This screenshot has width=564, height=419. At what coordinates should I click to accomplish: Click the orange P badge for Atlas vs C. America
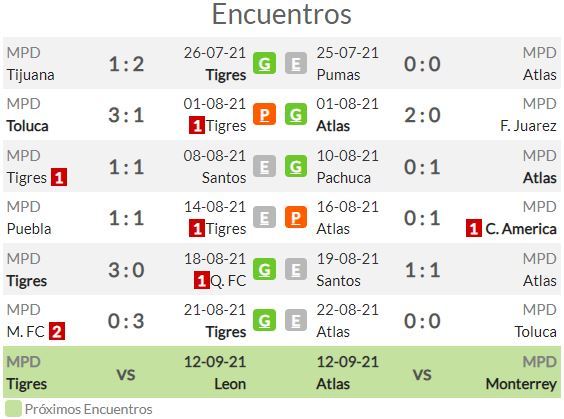tap(296, 218)
